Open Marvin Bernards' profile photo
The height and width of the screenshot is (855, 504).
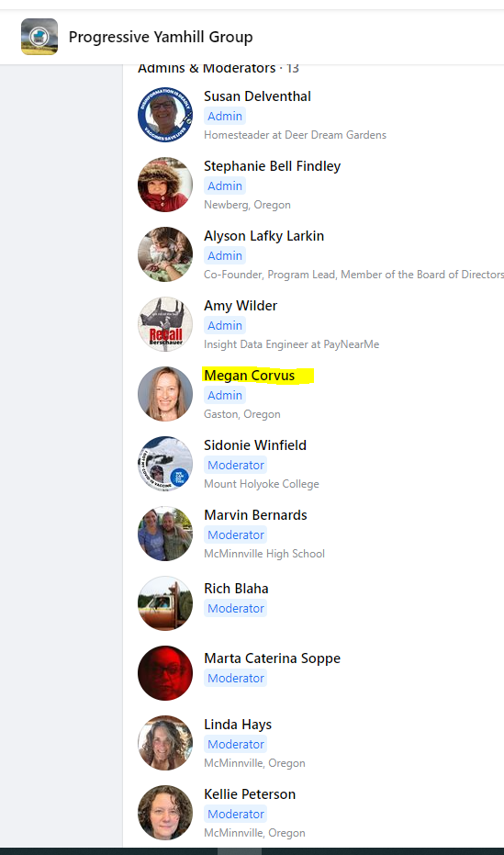click(165, 534)
